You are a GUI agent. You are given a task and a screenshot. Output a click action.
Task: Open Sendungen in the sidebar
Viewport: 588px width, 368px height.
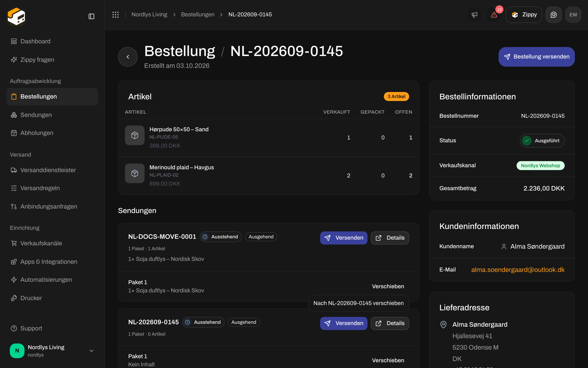pos(52,115)
